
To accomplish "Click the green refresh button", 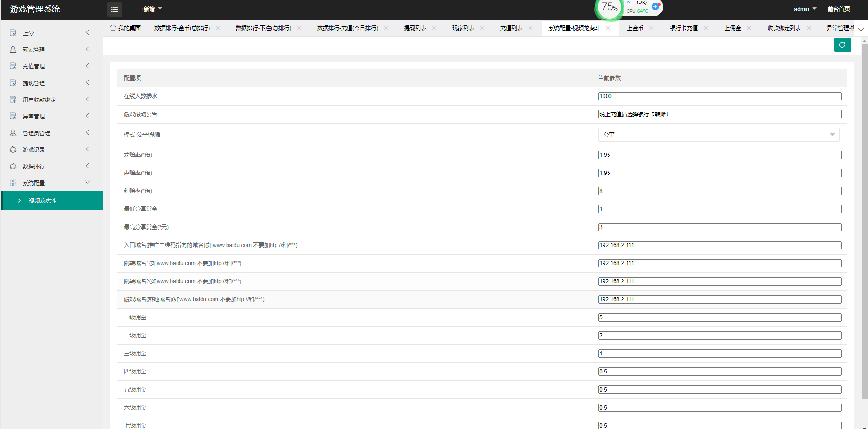I will pos(842,45).
